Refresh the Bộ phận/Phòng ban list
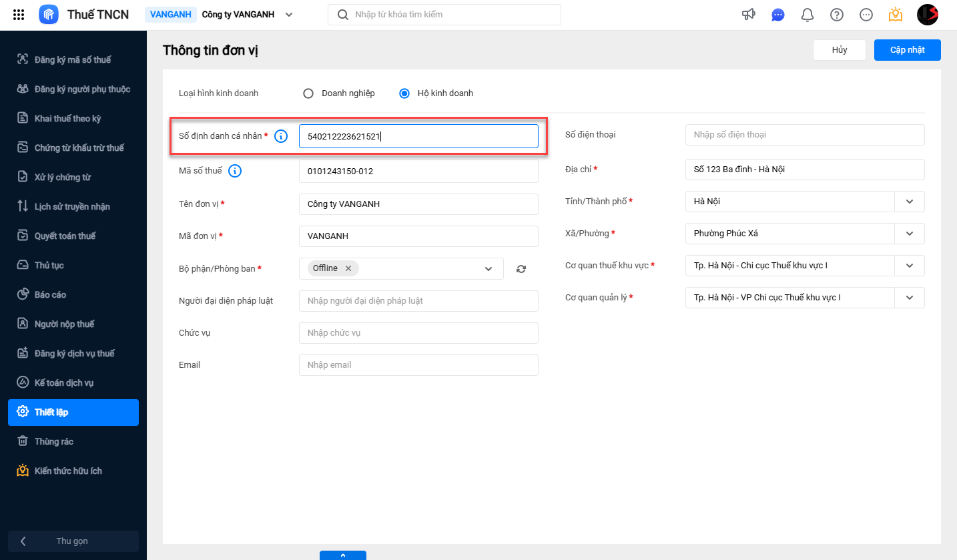Screen dimensions: 957x560 (521, 269)
